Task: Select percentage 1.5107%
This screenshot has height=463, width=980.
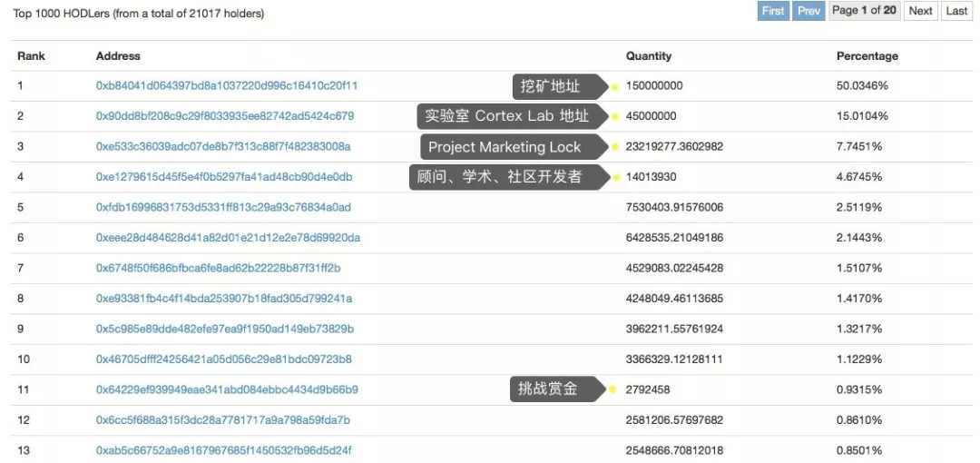Action: point(859,268)
